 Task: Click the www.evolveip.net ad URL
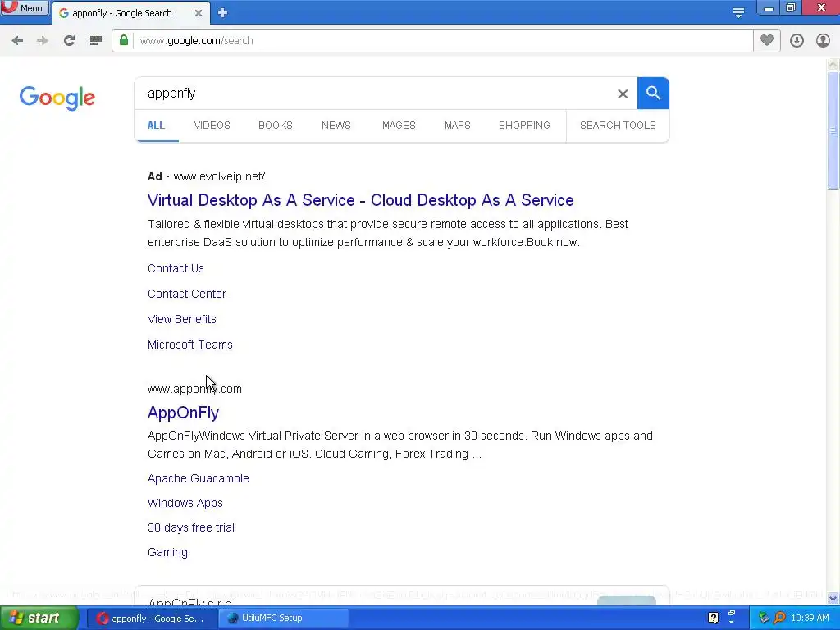click(219, 176)
